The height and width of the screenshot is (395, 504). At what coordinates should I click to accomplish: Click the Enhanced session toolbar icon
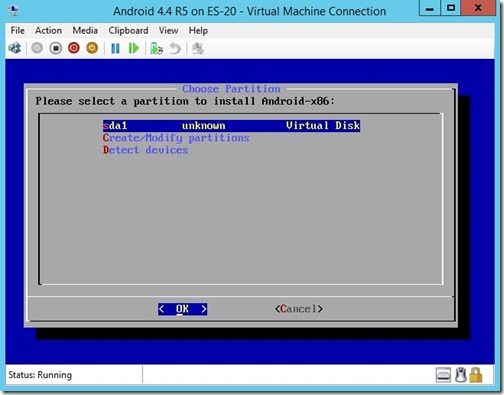[198, 49]
